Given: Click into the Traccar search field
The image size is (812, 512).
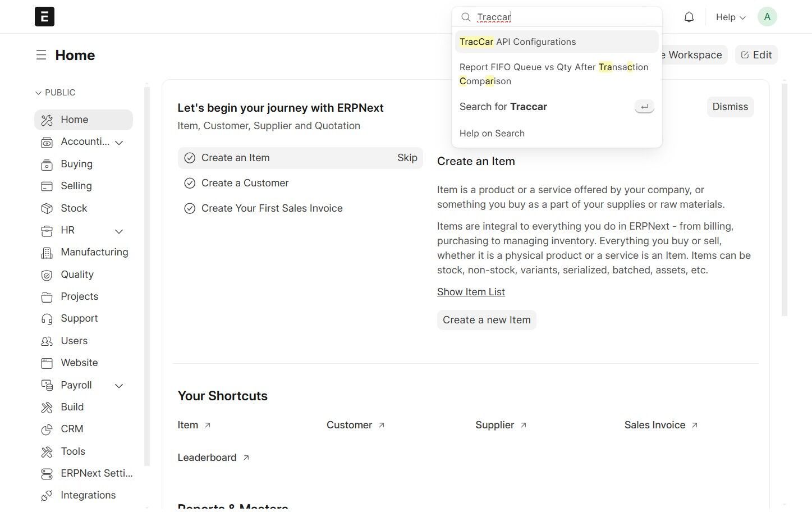Looking at the screenshot, I should (x=561, y=17).
